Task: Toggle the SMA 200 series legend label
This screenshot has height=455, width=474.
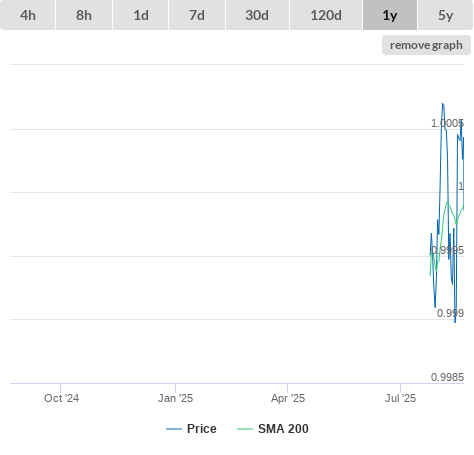Action: coord(283,429)
